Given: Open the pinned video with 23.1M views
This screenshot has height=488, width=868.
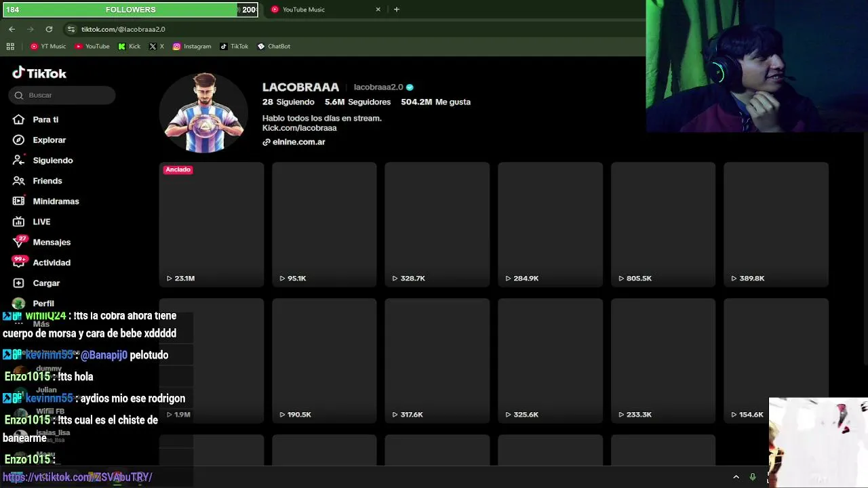Looking at the screenshot, I should pos(212,224).
